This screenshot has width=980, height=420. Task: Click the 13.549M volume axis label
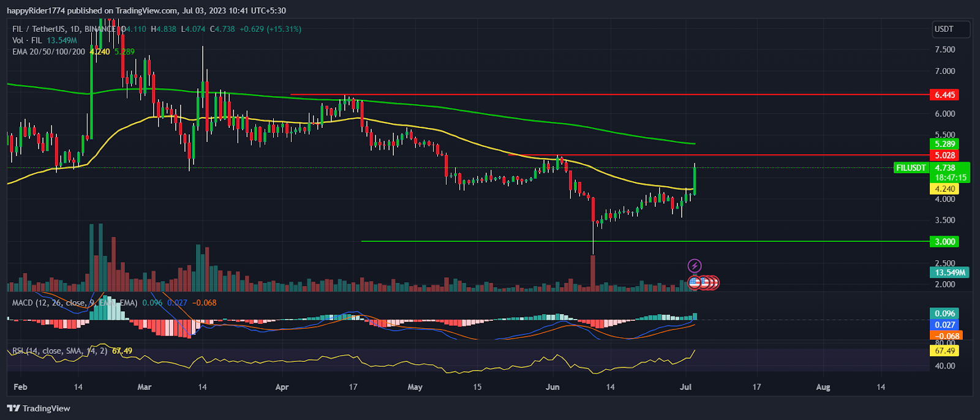949,272
